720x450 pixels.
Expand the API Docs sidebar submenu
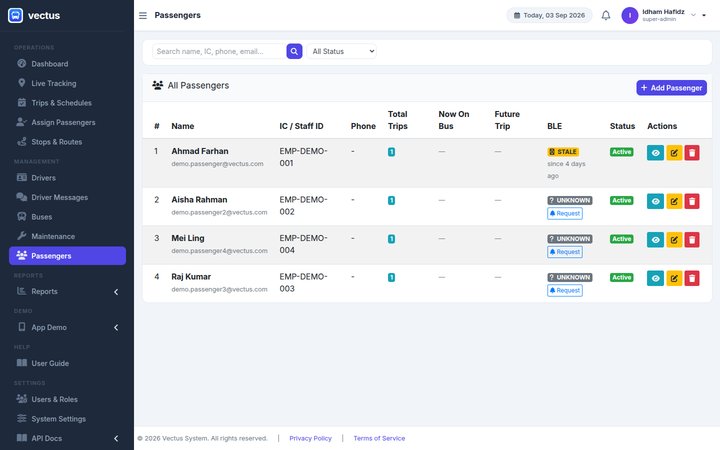click(x=116, y=439)
